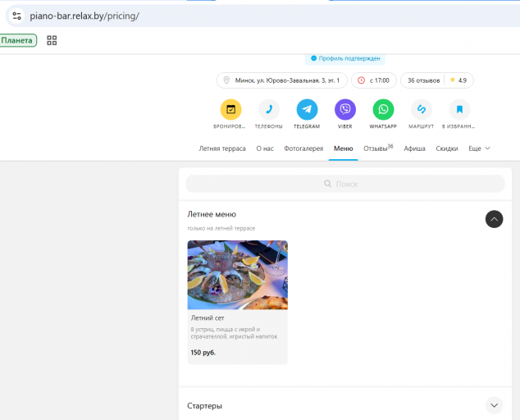Click the Летний сет dish title

click(x=208, y=317)
